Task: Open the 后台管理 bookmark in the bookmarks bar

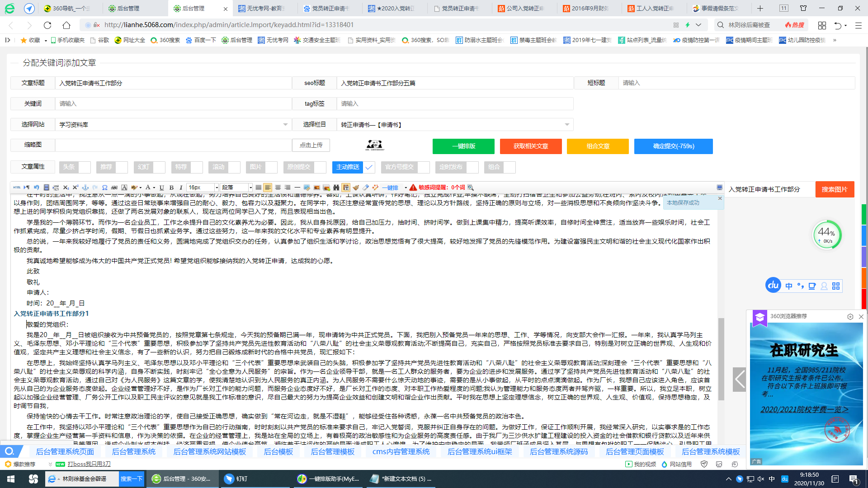Action: click(x=237, y=40)
